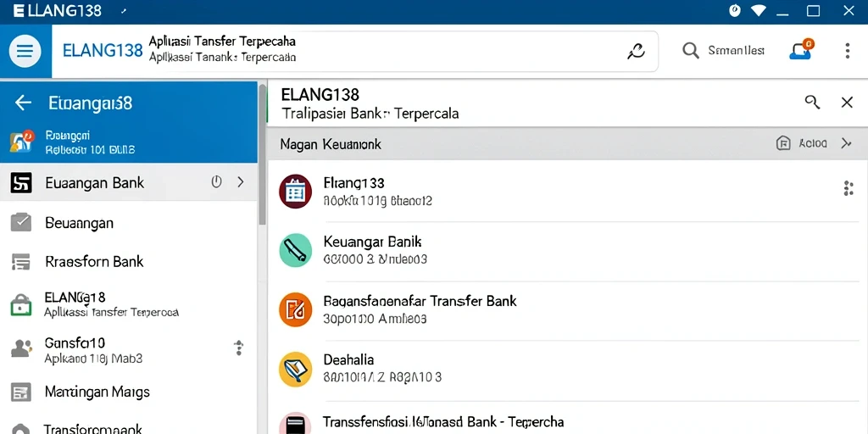Click the list icon beside Rraesforn Bank
The image size is (868, 434).
[x=21, y=261]
